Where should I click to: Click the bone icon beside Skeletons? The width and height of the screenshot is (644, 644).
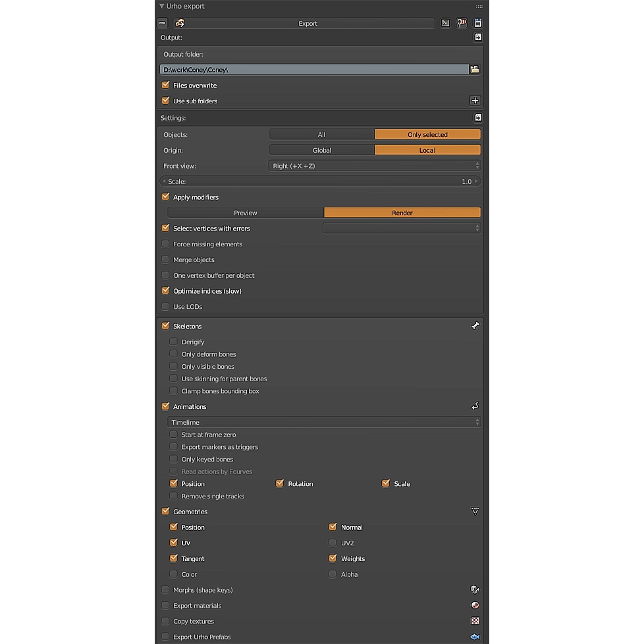pyautogui.click(x=475, y=326)
